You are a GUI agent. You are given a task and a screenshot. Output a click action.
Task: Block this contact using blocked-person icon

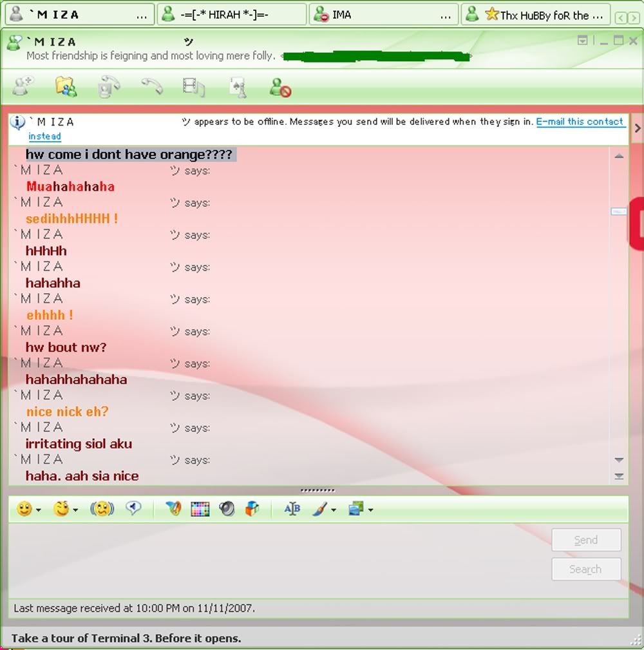coord(280,86)
